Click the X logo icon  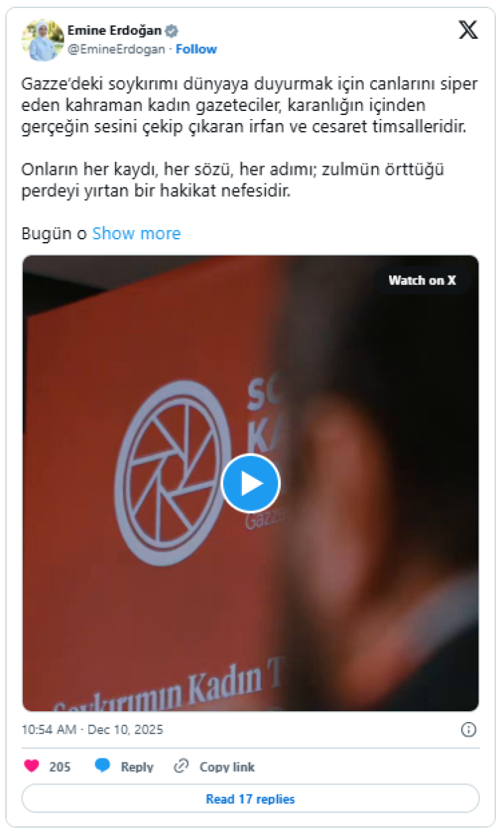468,31
